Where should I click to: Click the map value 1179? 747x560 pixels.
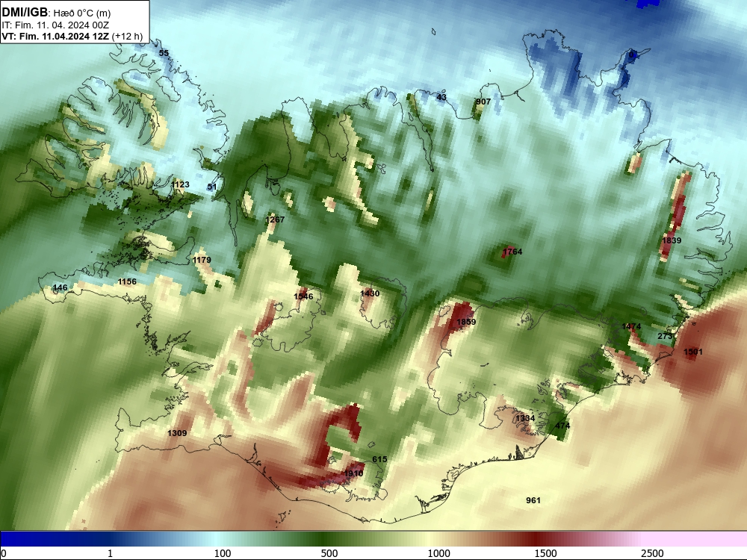point(202,260)
